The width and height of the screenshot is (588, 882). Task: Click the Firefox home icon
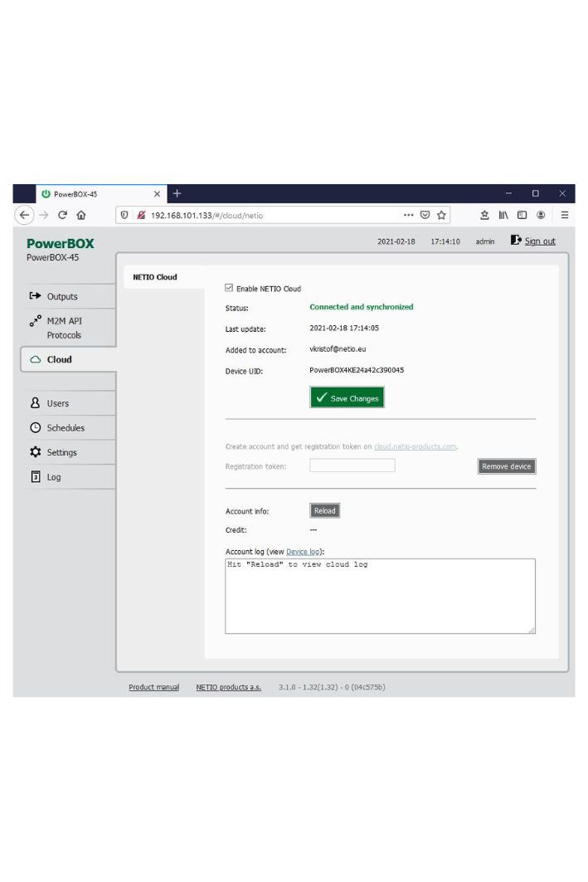pyautogui.click(x=81, y=215)
